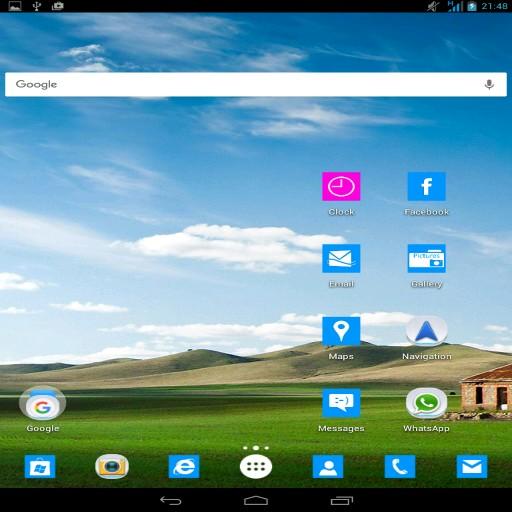Tap the 21:48 clock in status bar
The height and width of the screenshot is (512, 512).
494,6
